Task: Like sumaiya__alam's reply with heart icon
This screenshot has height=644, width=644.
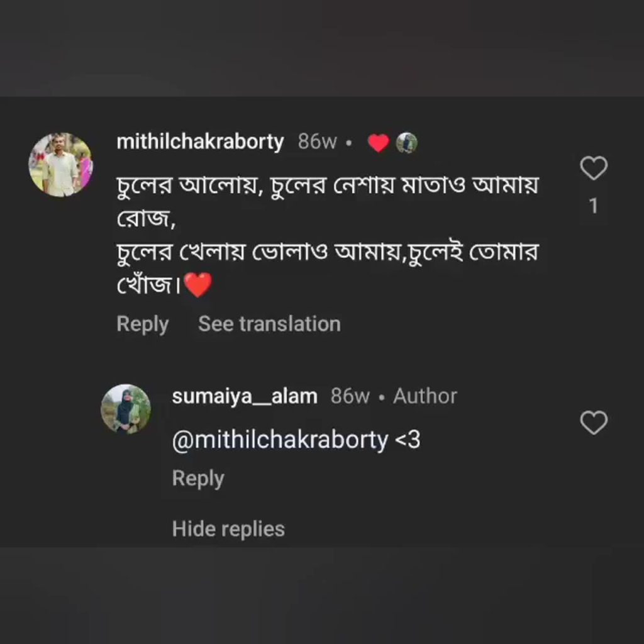Action: (x=593, y=423)
